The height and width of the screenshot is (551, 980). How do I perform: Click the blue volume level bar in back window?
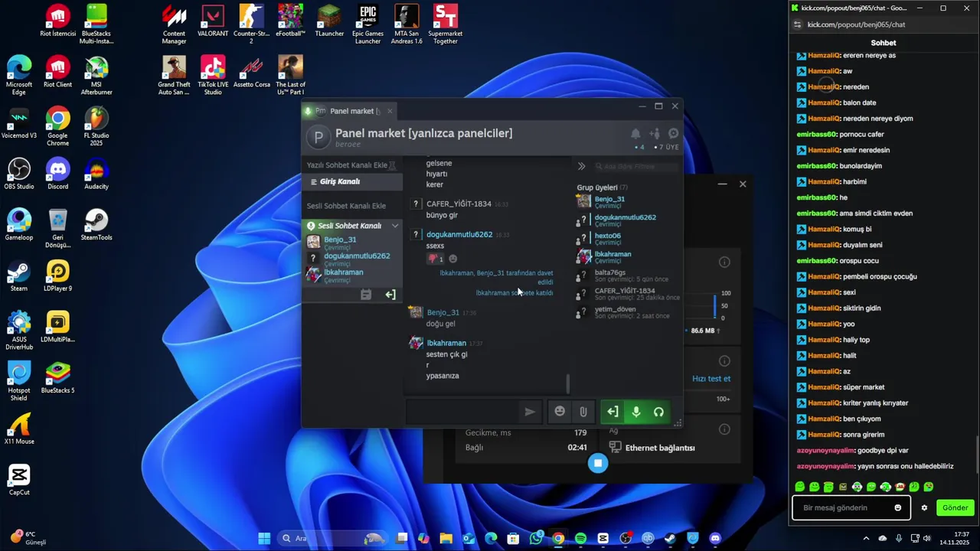pyautogui.click(x=715, y=305)
